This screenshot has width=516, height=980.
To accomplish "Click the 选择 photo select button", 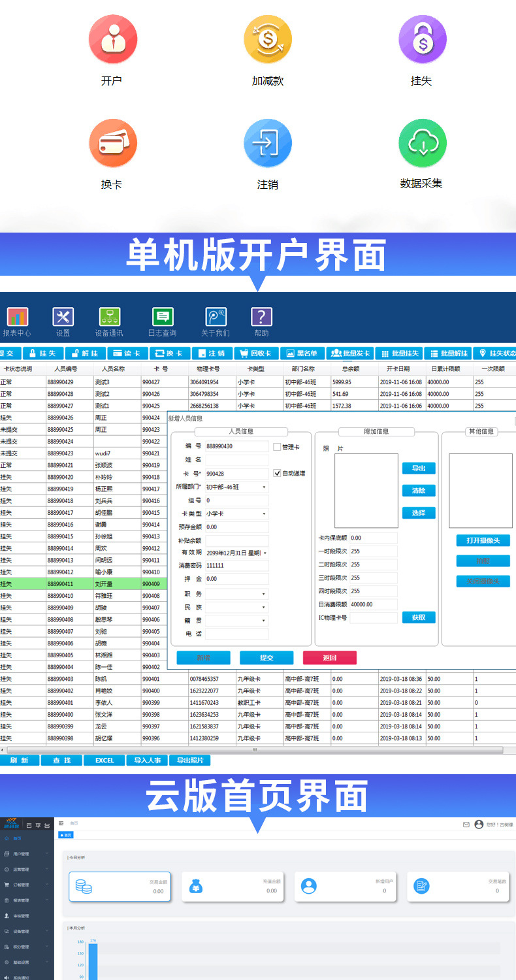I will click(419, 513).
